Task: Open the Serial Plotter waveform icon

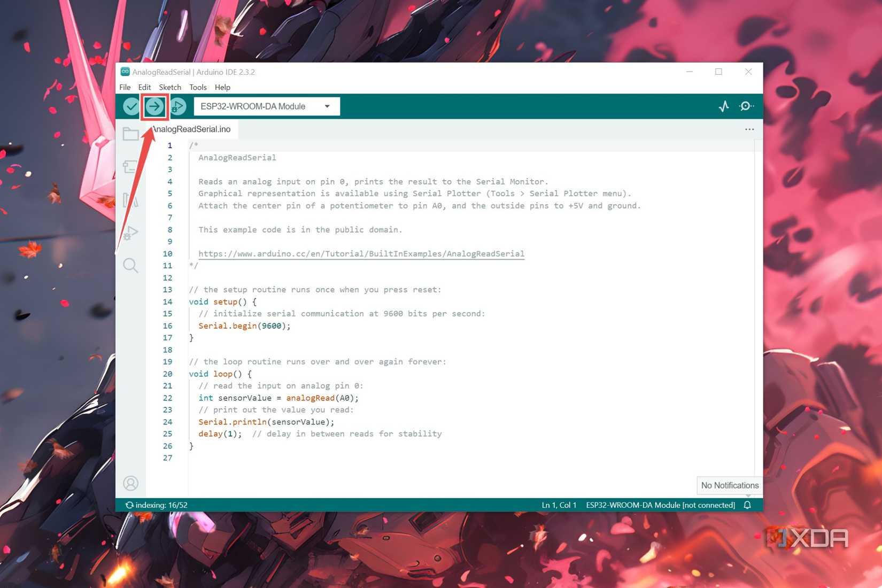Action: click(x=724, y=106)
